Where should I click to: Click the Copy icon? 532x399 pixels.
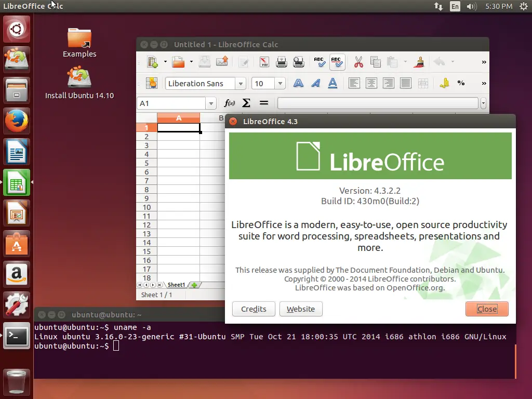(x=375, y=62)
